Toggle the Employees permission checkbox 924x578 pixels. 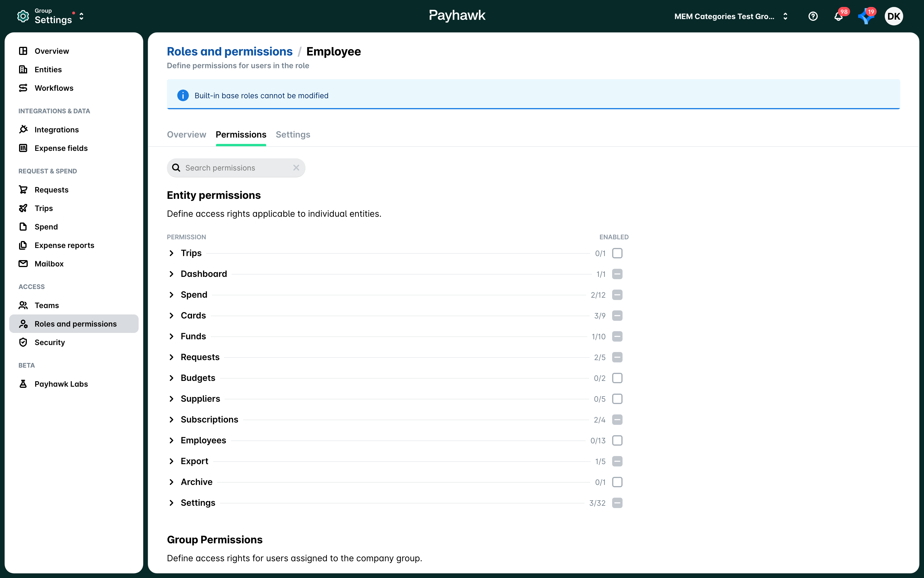click(x=617, y=440)
